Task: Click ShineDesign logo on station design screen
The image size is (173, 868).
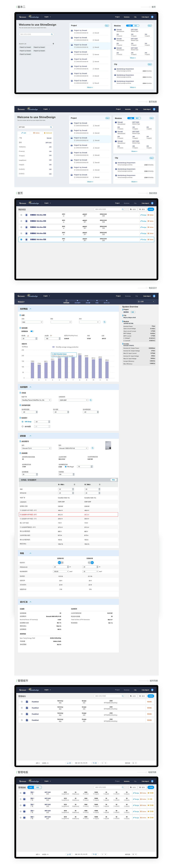Action: 33,296
